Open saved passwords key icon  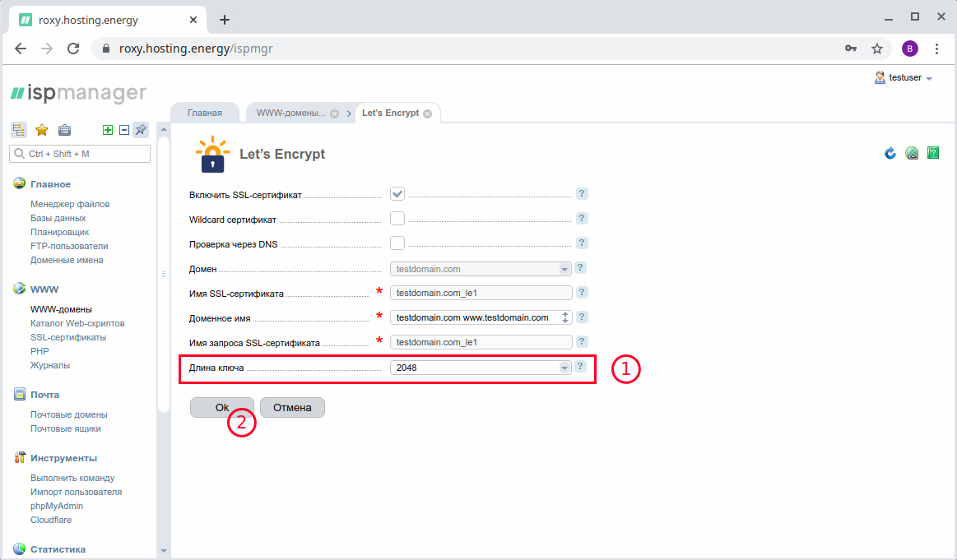click(851, 49)
